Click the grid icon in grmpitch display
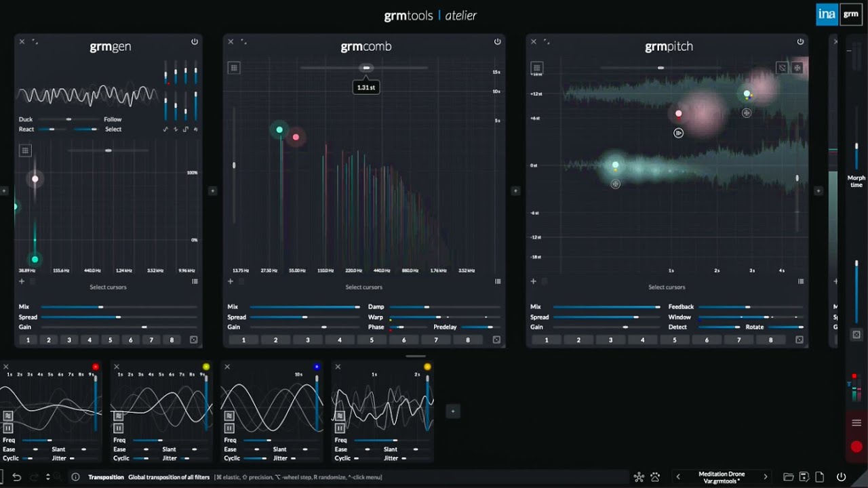 pyautogui.click(x=536, y=68)
